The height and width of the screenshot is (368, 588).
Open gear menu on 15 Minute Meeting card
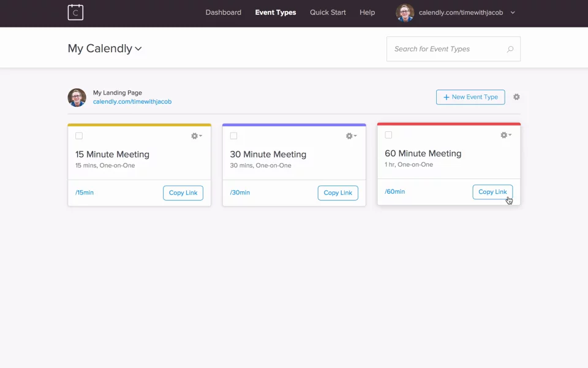196,136
